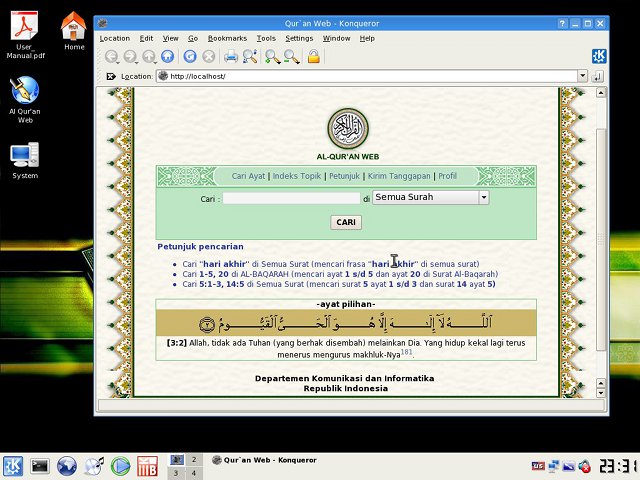This screenshot has width=640, height=480.
Task: Click the '1-5, 20 di AL-BAQARAH' example line
Action: 340,274
